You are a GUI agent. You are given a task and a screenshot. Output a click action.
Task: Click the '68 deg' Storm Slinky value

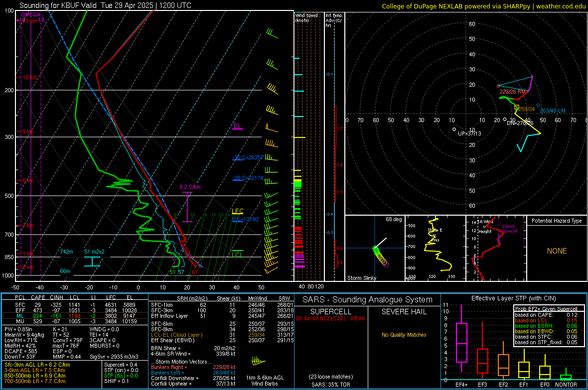[x=393, y=219]
